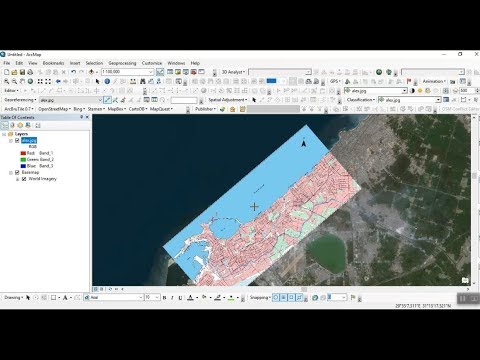Click the Add Data button

[92, 72]
